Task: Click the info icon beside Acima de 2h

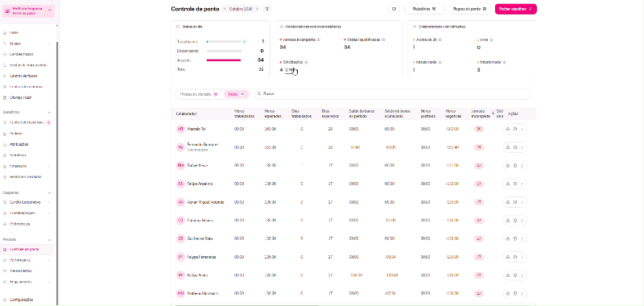Action: pyautogui.click(x=440, y=39)
